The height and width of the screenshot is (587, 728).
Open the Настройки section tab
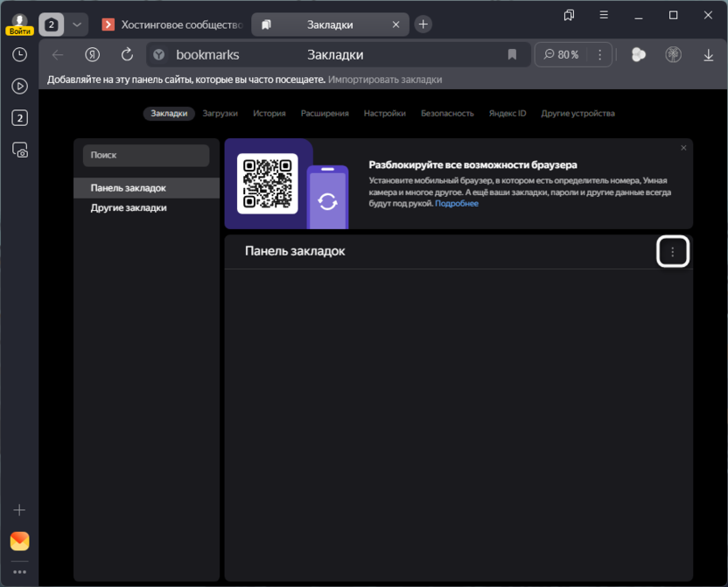click(385, 114)
